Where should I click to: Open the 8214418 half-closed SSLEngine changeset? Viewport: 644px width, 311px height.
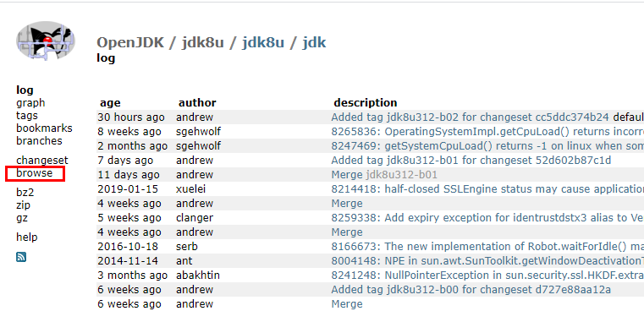tap(487, 189)
